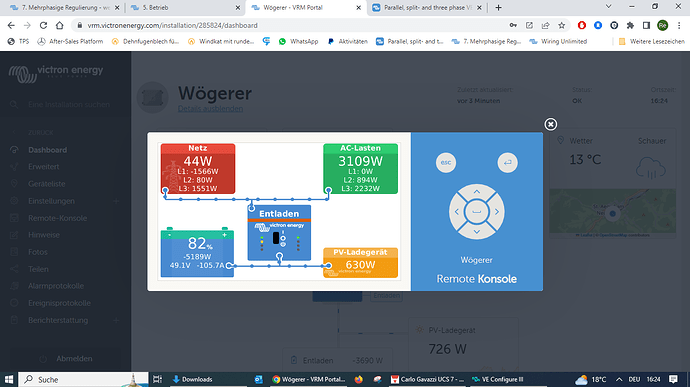Open Alarmprotokolle in the sidebar
690x387 pixels.
pyautogui.click(x=56, y=286)
